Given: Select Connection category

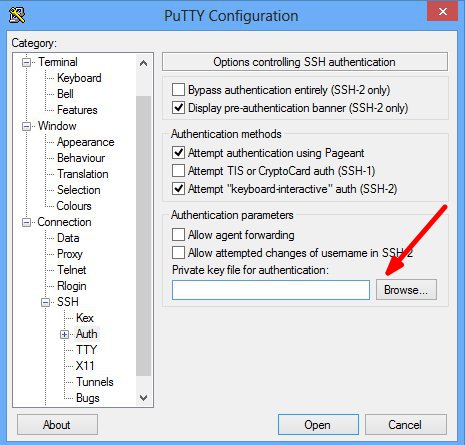Looking at the screenshot, I should pos(64,222).
